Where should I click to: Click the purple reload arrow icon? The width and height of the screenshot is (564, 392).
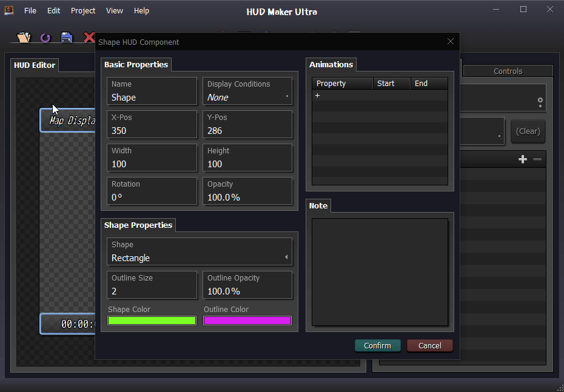pyautogui.click(x=45, y=38)
